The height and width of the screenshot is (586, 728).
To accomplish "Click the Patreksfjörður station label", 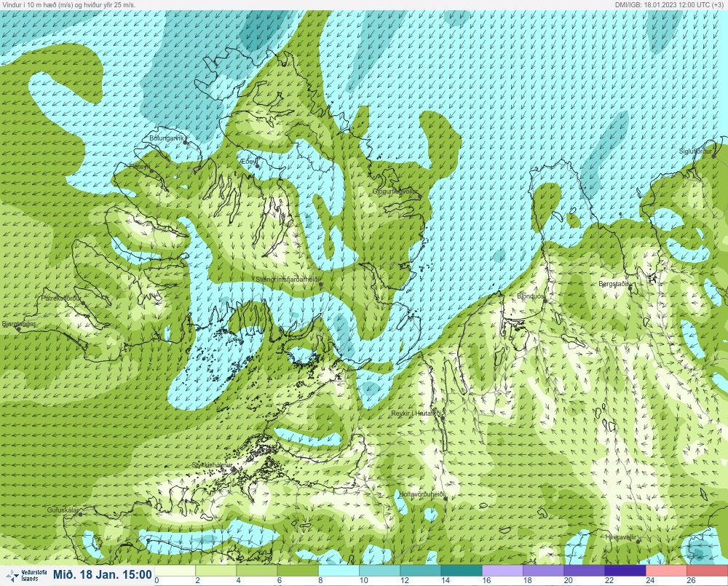I will point(61,298).
